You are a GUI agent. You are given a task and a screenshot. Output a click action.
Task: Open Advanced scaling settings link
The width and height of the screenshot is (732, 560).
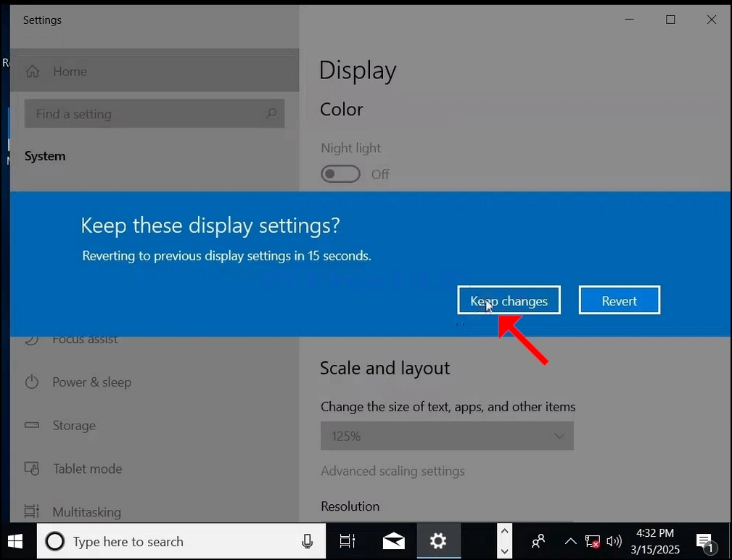pyautogui.click(x=392, y=471)
